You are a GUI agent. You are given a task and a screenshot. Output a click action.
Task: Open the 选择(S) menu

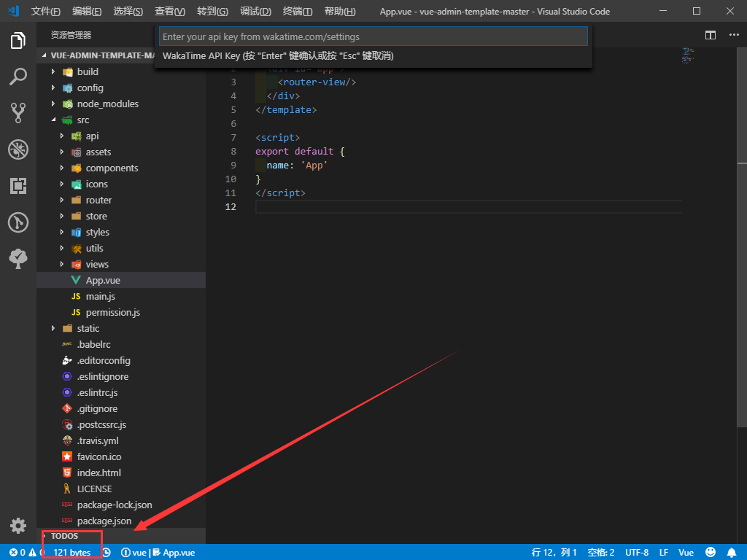coord(128,12)
